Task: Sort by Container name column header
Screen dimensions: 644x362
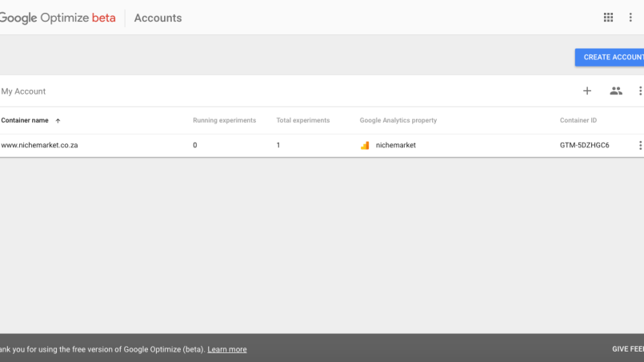Action: [x=25, y=121]
